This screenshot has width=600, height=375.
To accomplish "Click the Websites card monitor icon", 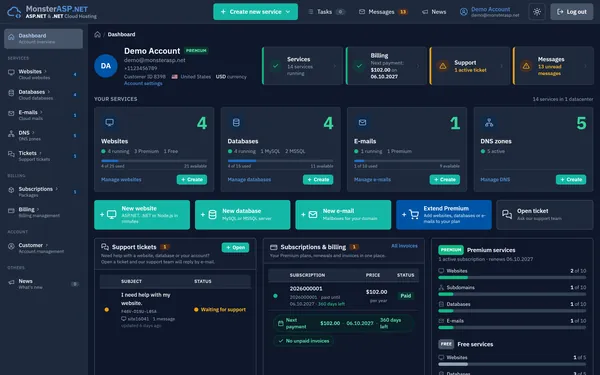I will click(110, 122).
